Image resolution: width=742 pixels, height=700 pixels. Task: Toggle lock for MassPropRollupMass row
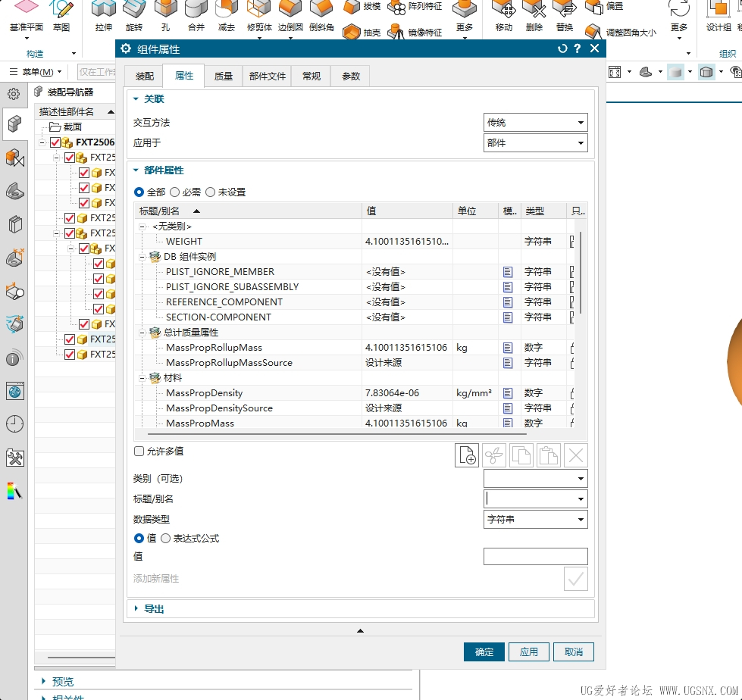(572, 348)
